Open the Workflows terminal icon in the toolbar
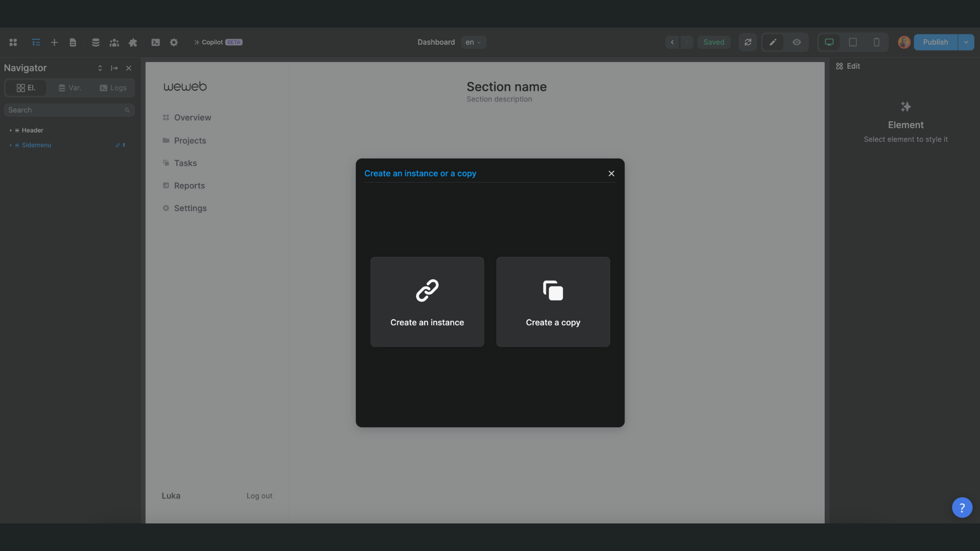 pos(156,42)
